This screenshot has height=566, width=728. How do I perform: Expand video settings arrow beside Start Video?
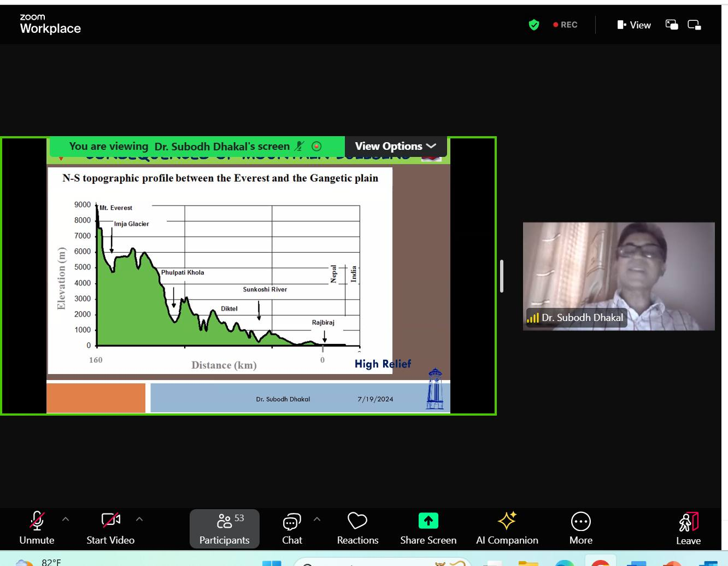tap(139, 519)
